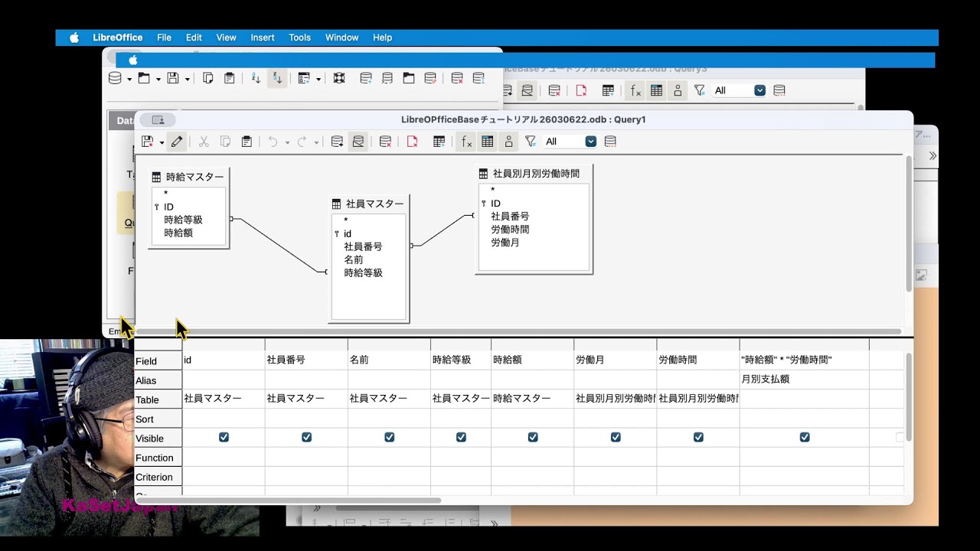Cut selection with scissors icon in Query1
This screenshot has width=980, height=551.
click(x=204, y=142)
